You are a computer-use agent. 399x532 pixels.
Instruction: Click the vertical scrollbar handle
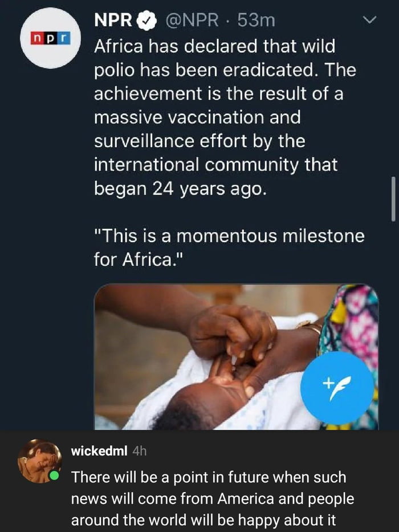[x=393, y=199]
